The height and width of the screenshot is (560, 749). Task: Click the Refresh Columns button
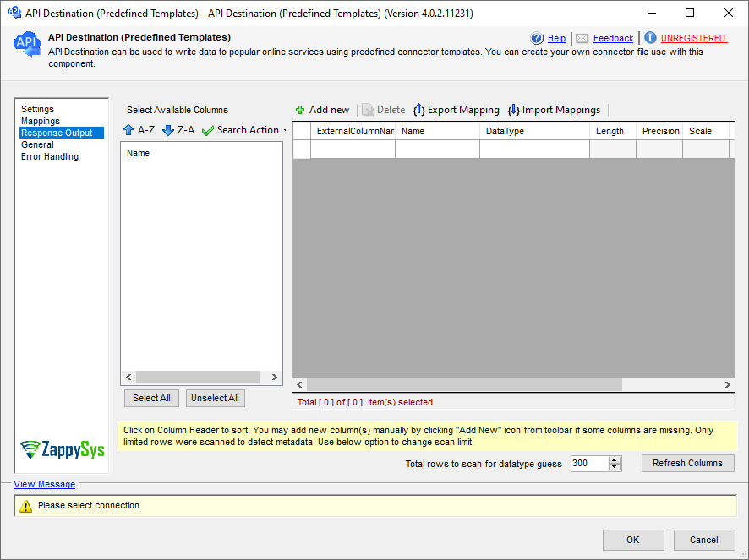687,463
